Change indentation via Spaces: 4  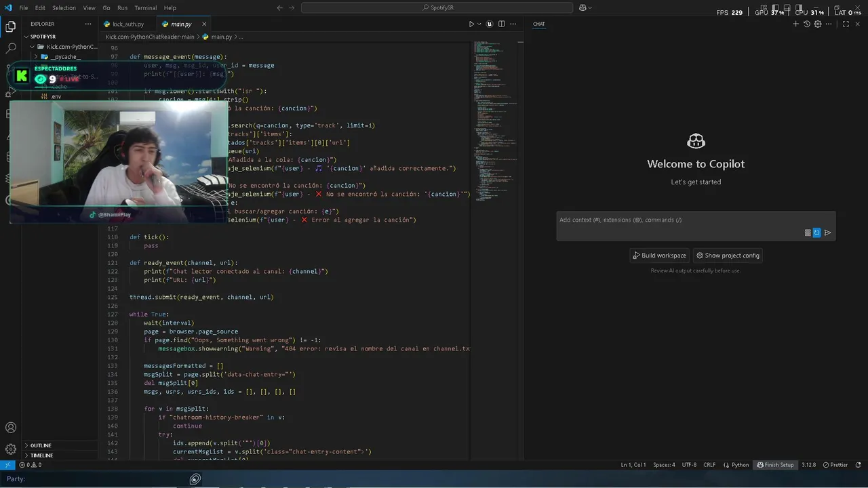pos(664,465)
